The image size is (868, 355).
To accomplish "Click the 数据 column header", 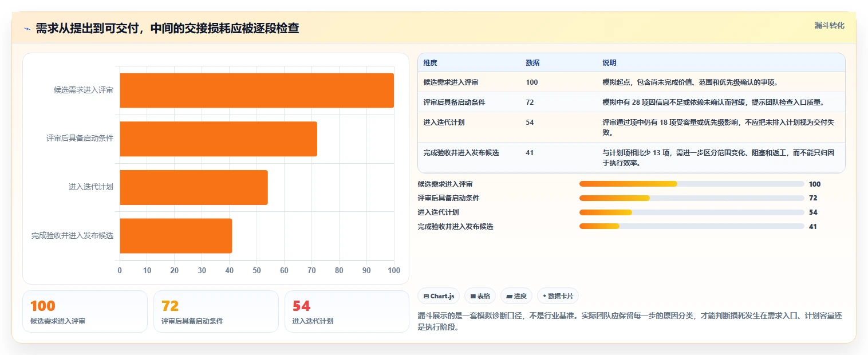I will tap(532, 63).
